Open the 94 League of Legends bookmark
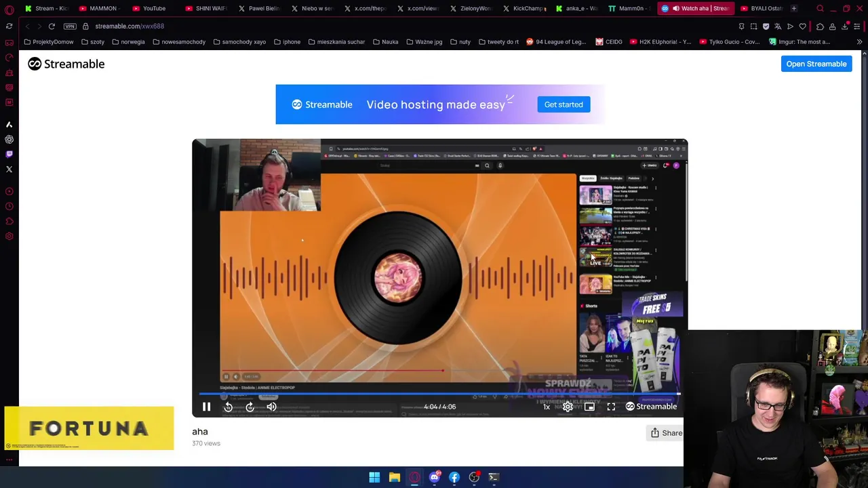This screenshot has width=868, height=488. point(556,42)
